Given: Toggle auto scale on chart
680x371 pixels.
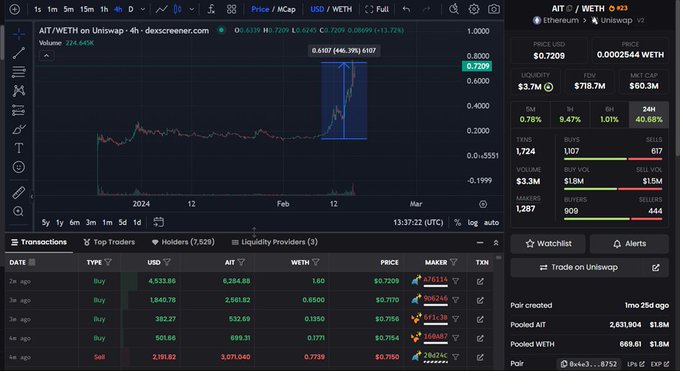Looking at the screenshot, I should pos(491,223).
